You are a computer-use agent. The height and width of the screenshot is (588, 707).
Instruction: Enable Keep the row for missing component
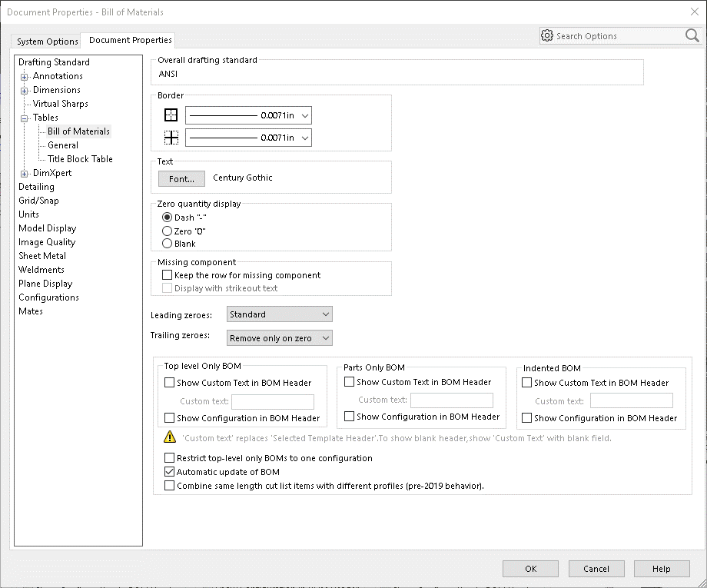pyautogui.click(x=167, y=274)
